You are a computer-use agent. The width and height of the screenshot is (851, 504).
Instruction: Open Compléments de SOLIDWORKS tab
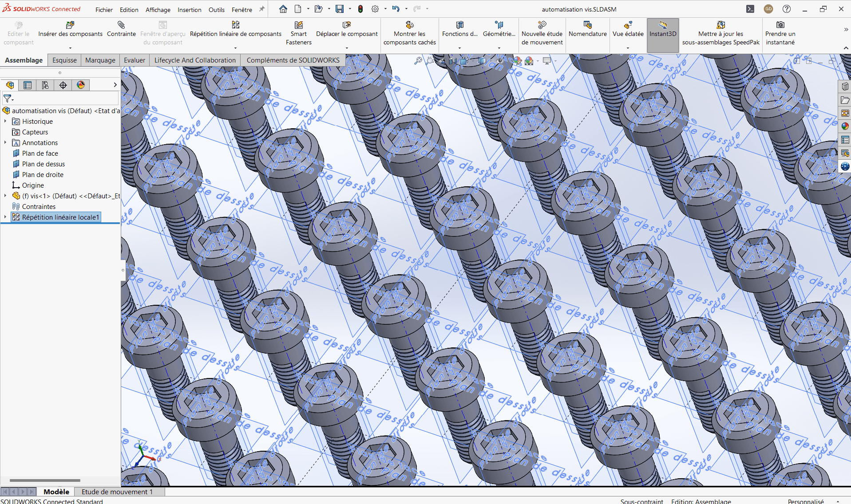pos(293,60)
